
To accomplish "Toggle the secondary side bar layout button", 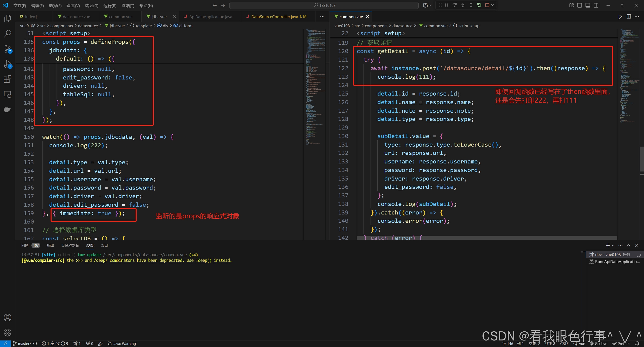I will [596, 5].
